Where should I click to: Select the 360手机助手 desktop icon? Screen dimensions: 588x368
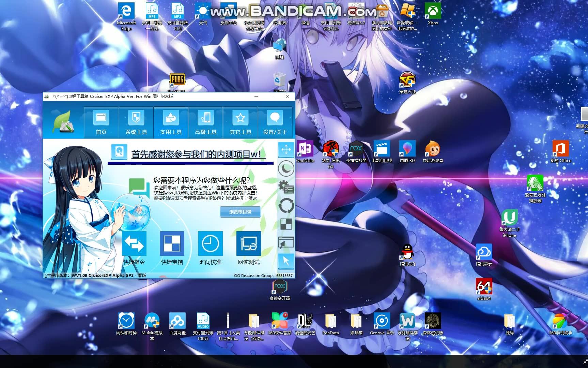(x=561, y=324)
